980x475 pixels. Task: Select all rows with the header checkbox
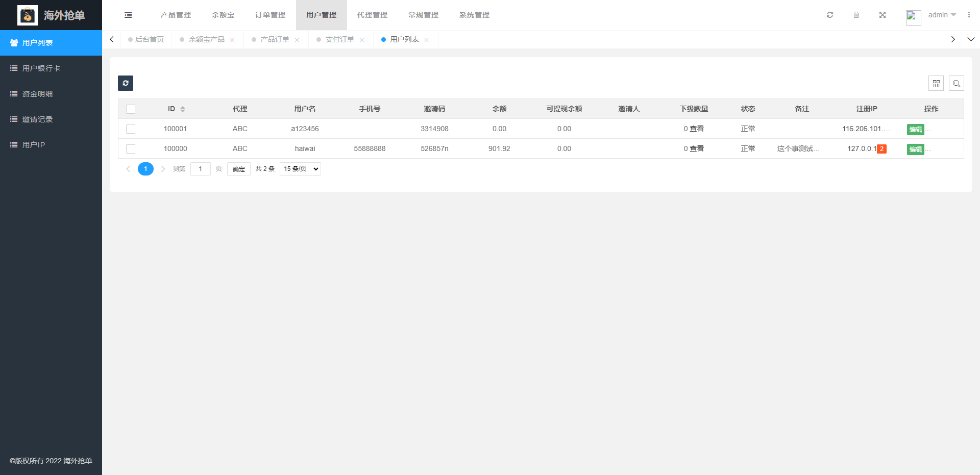[131, 109]
